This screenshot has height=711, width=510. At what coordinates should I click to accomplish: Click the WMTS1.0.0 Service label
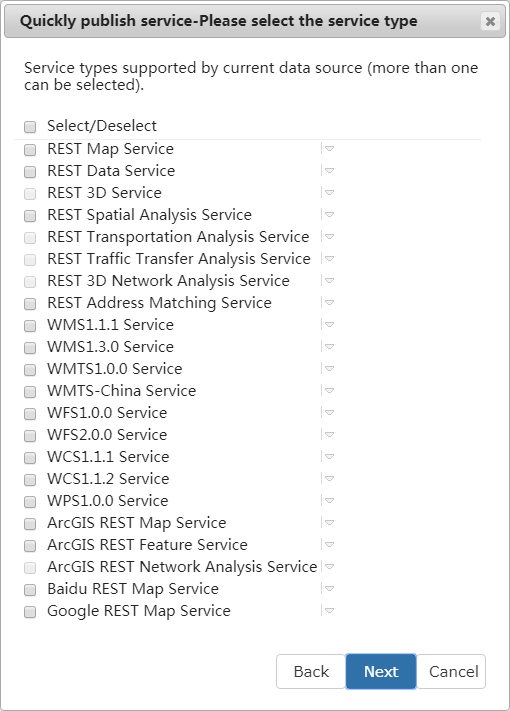point(115,369)
